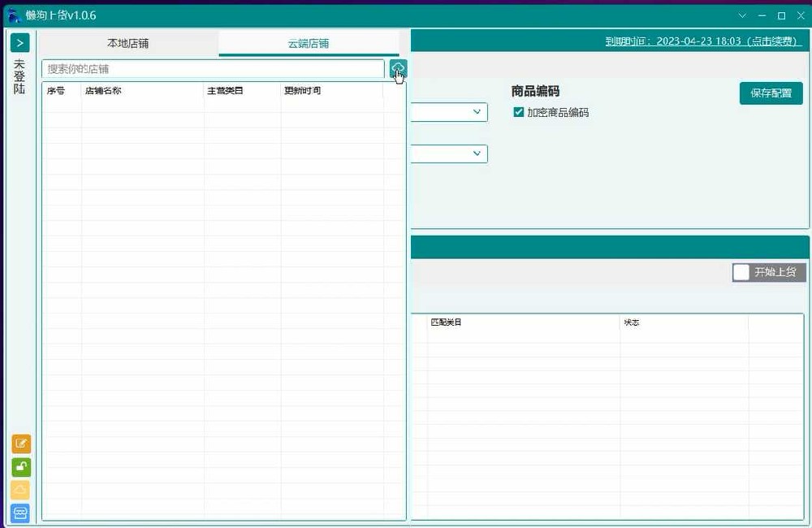This screenshot has width=812, height=528.
Task: Uncheck the 加密商品编码 checkbox
Action: point(519,113)
